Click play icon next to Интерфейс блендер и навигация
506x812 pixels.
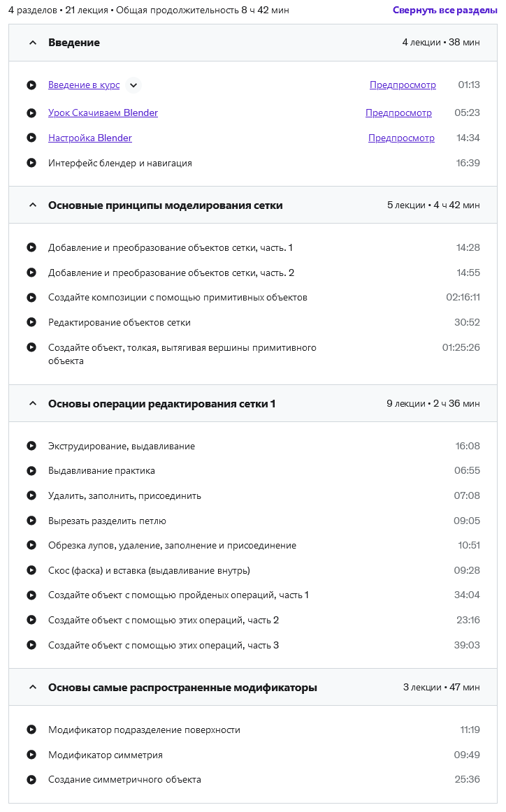point(31,164)
